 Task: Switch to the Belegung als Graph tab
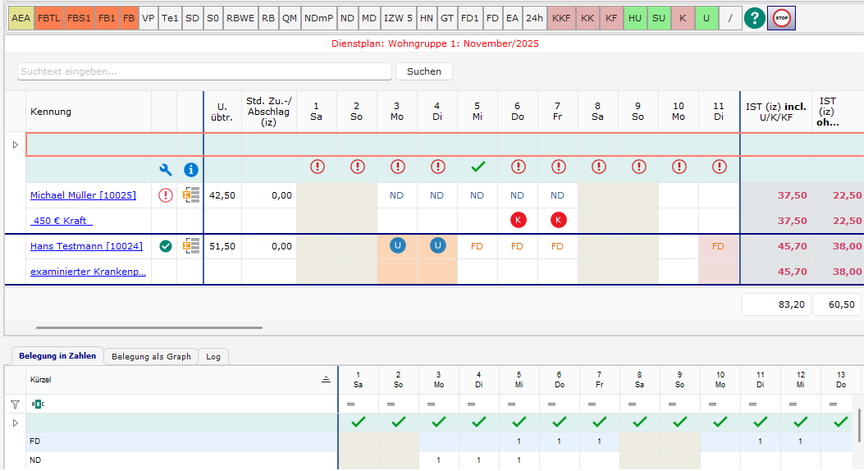tap(151, 356)
